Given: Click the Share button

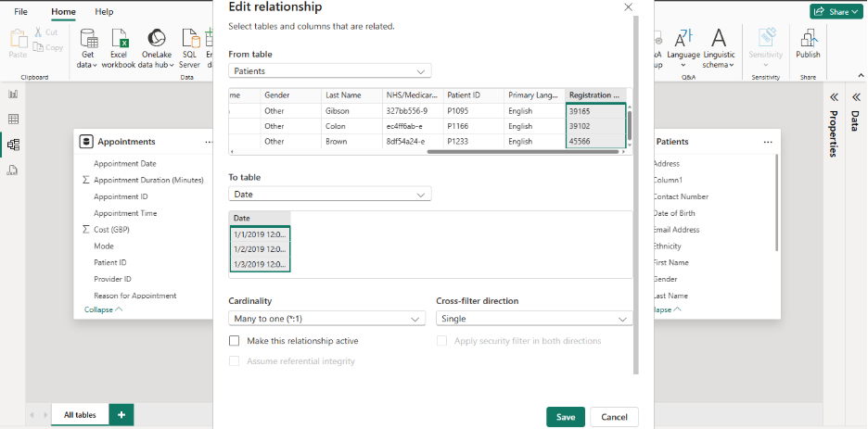Looking at the screenshot, I should point(836,12).
